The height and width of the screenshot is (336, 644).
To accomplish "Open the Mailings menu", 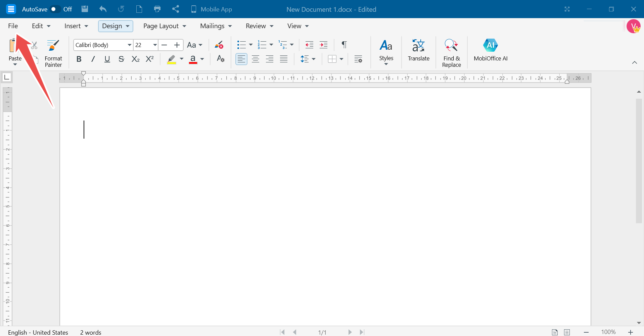I will pyautogui.click(x=216, y=26).
